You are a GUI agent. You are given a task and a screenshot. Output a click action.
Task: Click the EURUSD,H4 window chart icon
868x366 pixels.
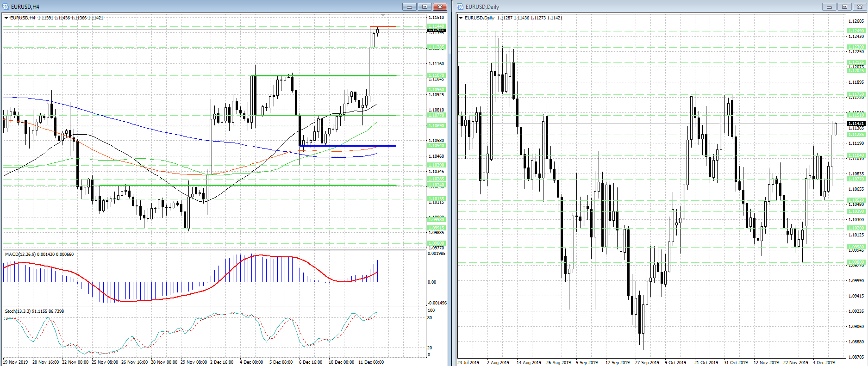coord(6,6)
